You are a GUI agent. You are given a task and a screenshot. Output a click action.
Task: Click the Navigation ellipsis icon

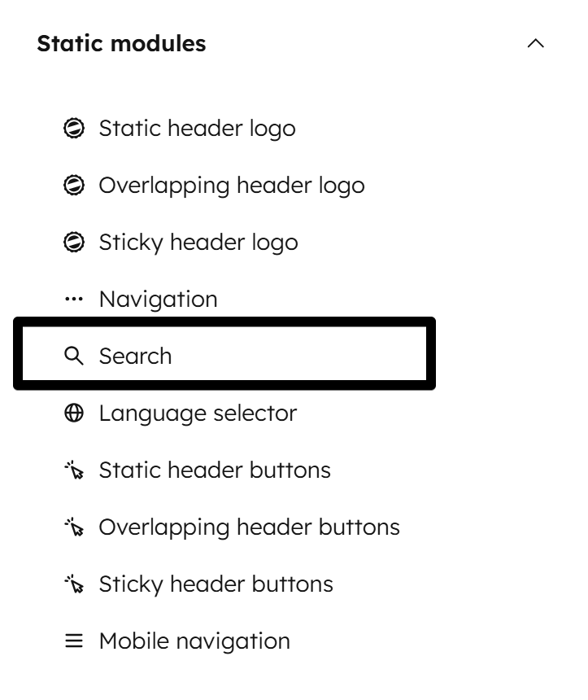(x=76, y=299)
